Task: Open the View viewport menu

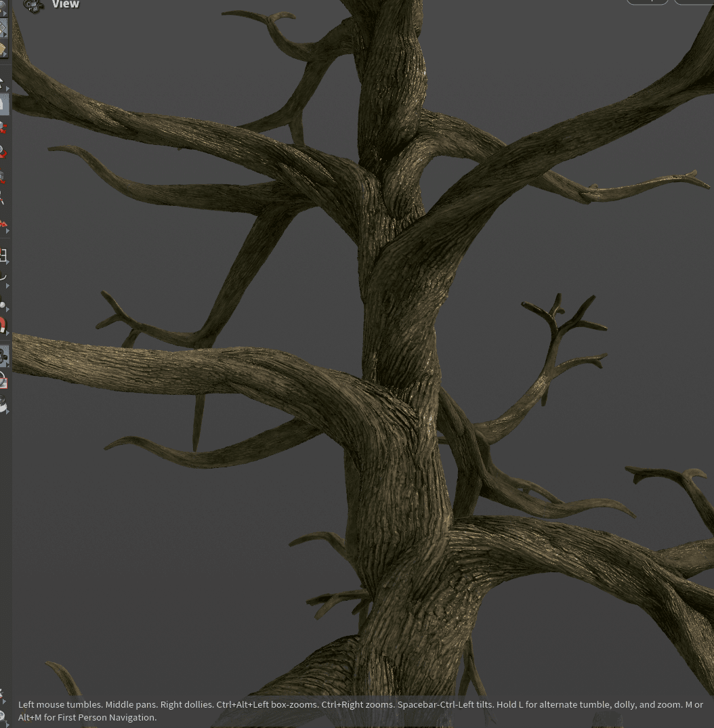Action: click(x=66, y=5)
